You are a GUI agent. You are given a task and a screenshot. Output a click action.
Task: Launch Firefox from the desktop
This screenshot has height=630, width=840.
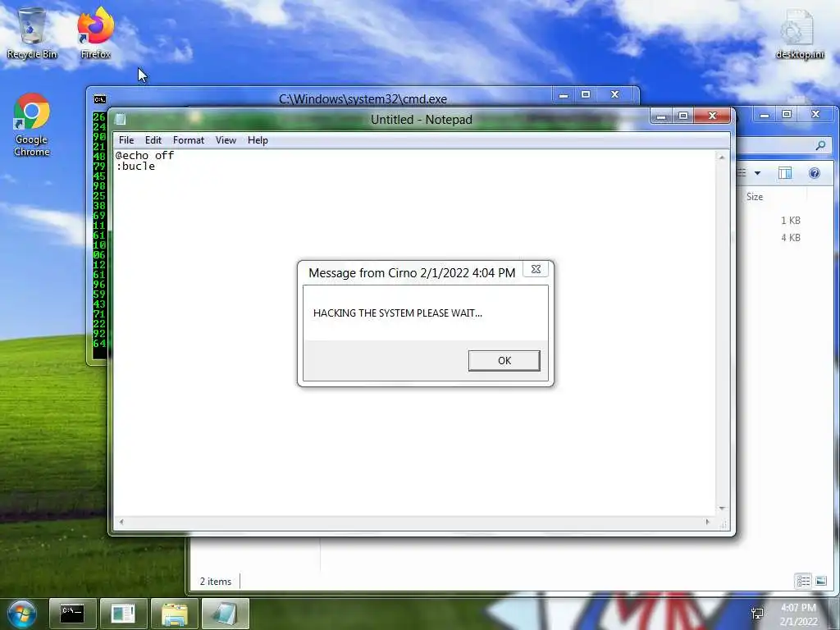point(95,33)
